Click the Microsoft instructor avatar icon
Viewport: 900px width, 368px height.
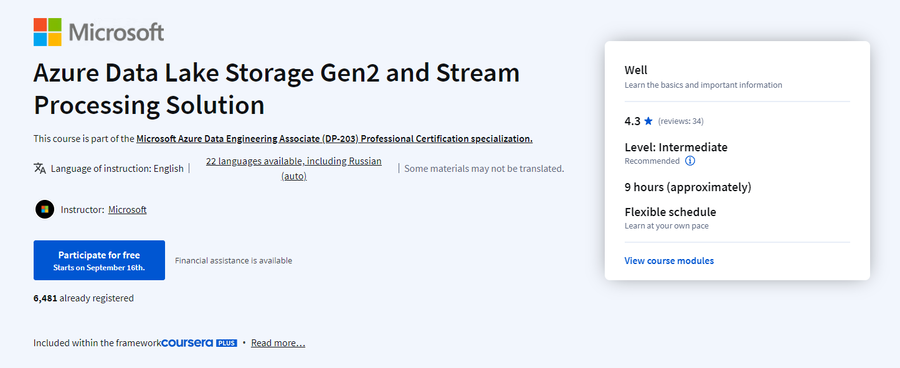pos(44,210)
